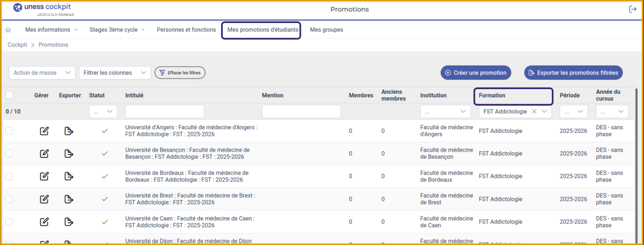Click the home icon in navigation bar
Screen dimensions: 644x245
8,30
